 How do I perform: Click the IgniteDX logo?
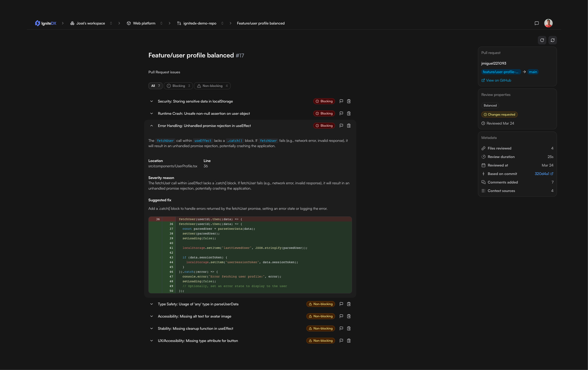point(46,23)
